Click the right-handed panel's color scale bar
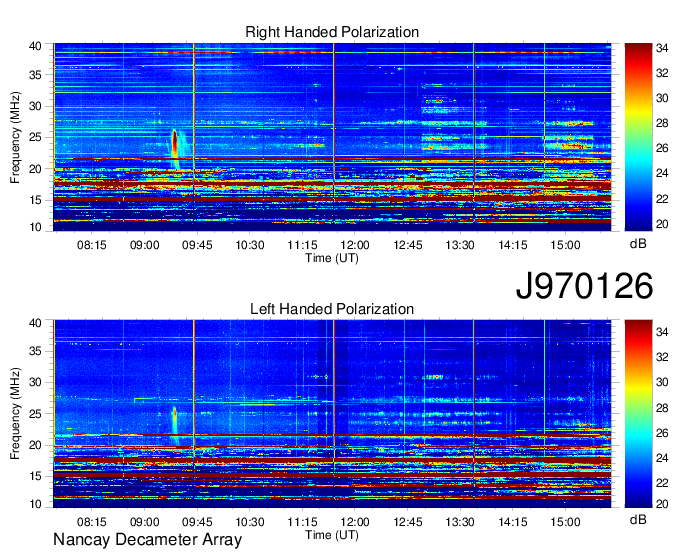Viewport: 680px width, 552px height. pyautogui.click(x=638, y=137)
